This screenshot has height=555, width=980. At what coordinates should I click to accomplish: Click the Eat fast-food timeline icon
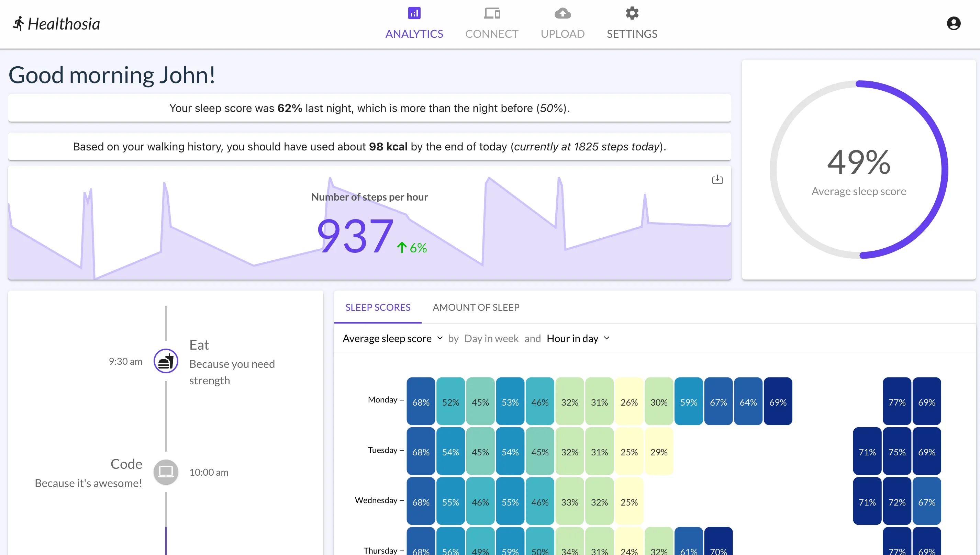166,361
